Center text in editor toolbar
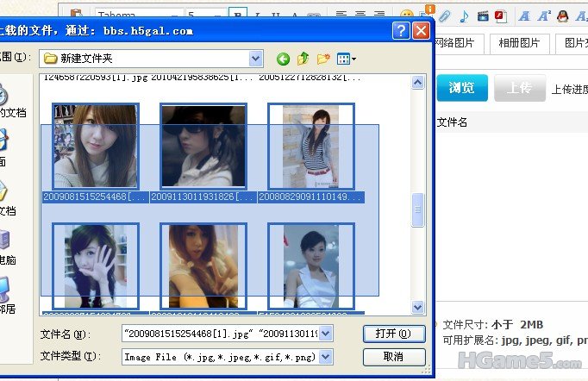The height and width of the screenshot is (381, 588). coord(360,14)
